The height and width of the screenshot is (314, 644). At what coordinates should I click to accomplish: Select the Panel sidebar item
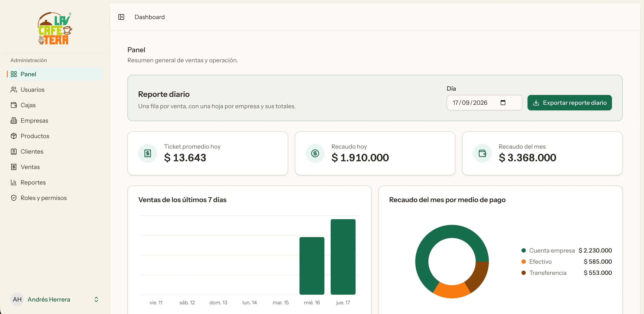55,74
